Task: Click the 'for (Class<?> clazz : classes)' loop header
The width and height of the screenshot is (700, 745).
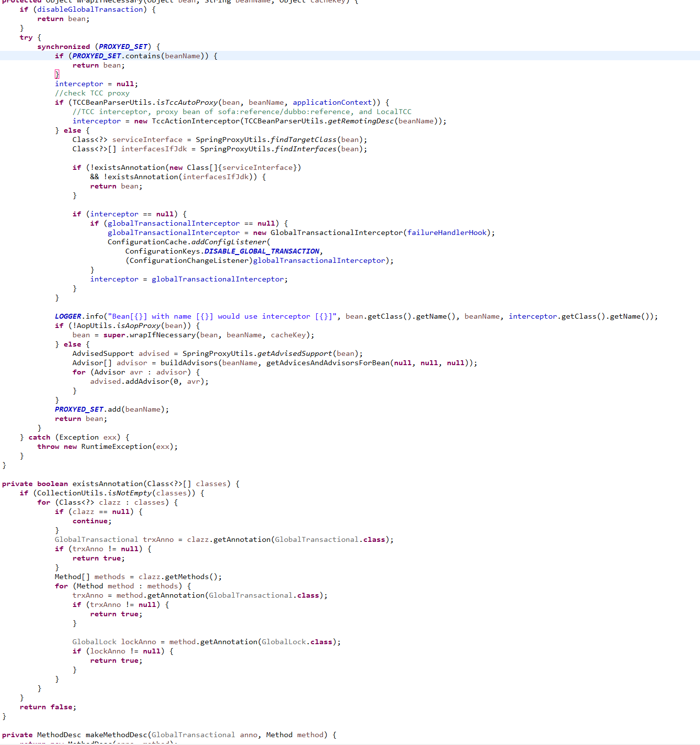Action: tap(108, 502)
